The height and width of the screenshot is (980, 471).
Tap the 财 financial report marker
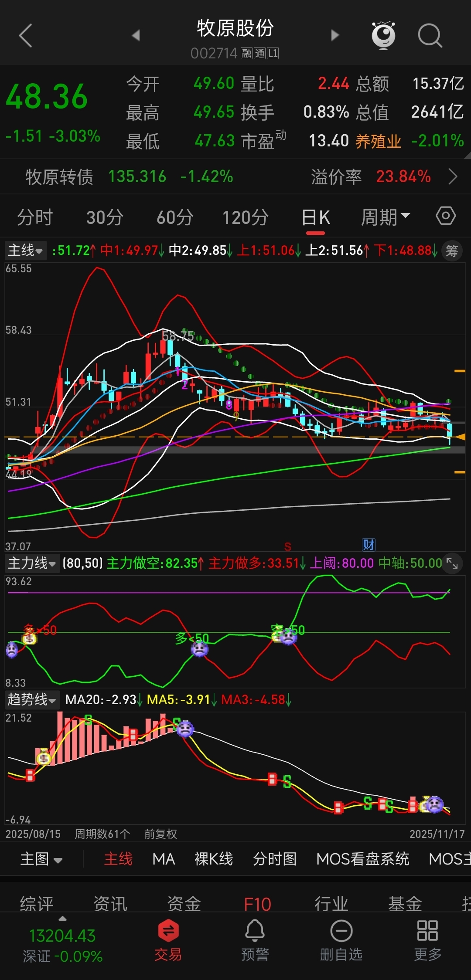click(369, 544)
